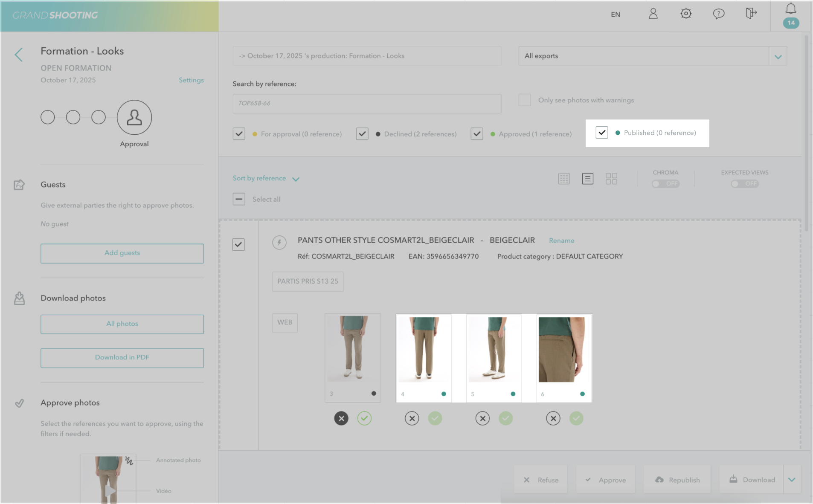Switch language via EN label
The image size is (813, 504).
616,14
